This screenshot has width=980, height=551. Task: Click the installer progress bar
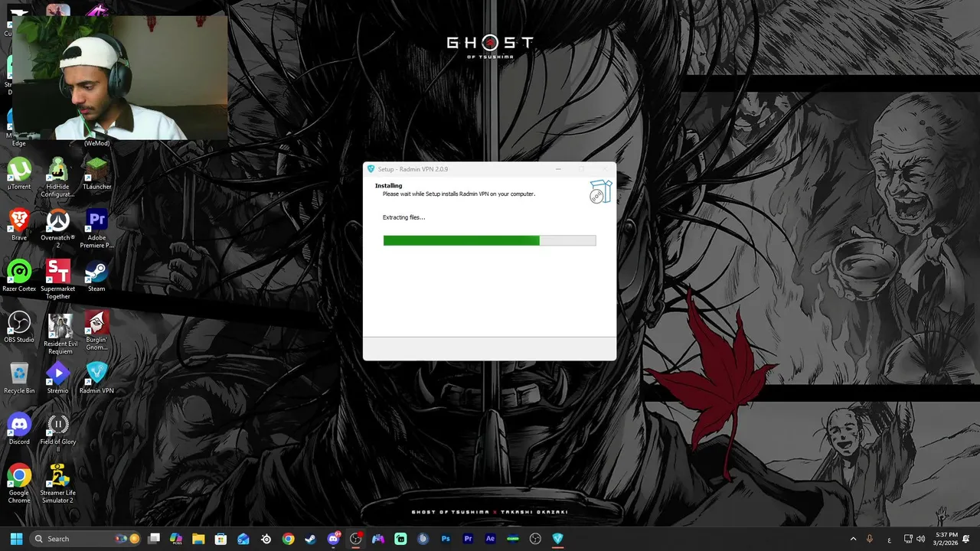pyautogui.click(x=489, y=240)
